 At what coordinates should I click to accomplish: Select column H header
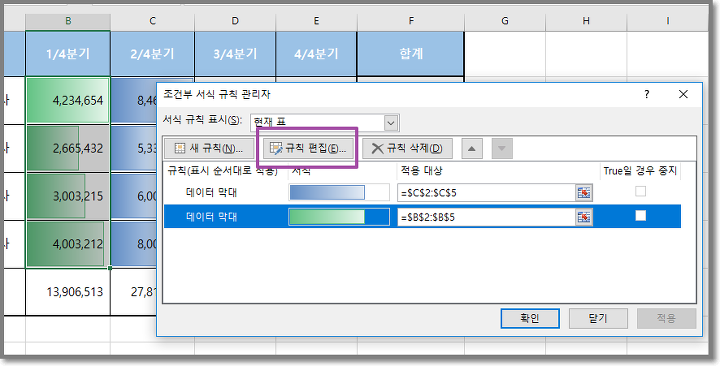[x=586, y=21]
